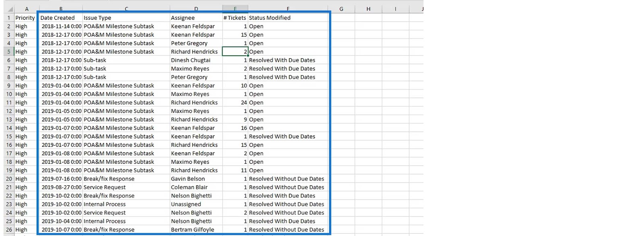Screen dimensions: 644x236
Task: Select cell with date 2018-11-14 0:00
Action: click(x=61, y=26)
